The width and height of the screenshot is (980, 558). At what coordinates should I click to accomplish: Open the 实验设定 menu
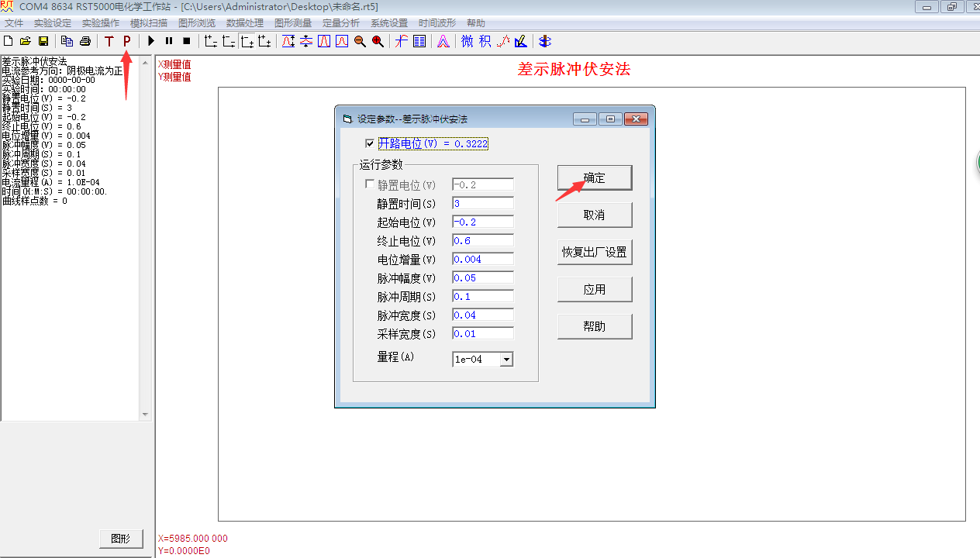point(53,23)
